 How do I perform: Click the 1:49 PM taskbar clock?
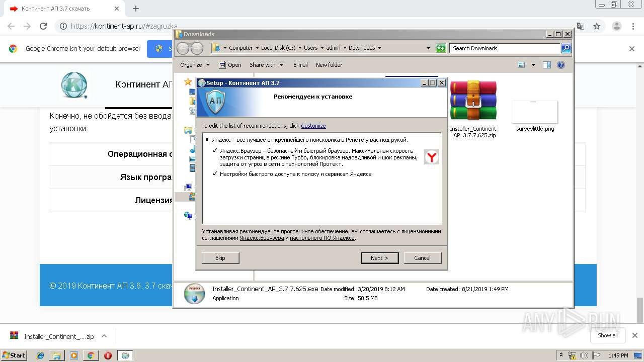618,355
